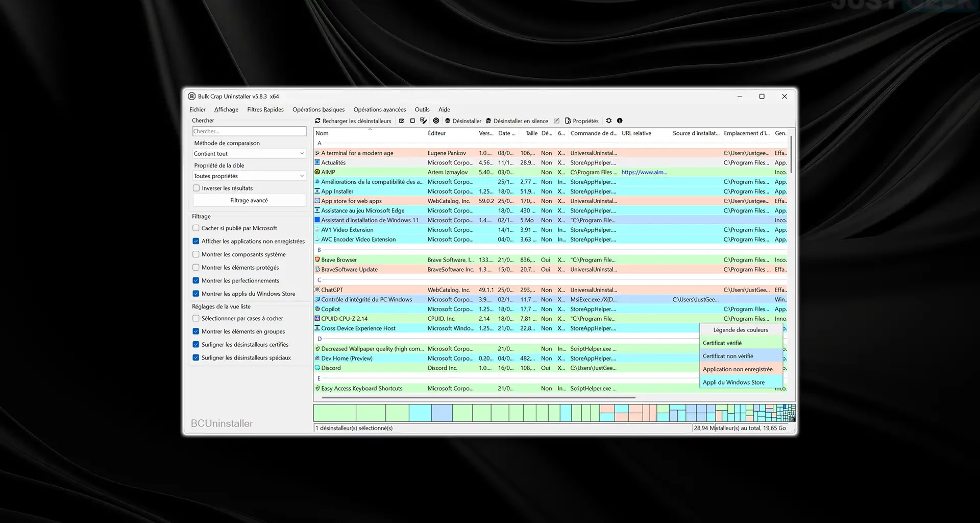Uncheck Afficher les applications non enregistrées
980x523 pixels.
click(196, 241)
